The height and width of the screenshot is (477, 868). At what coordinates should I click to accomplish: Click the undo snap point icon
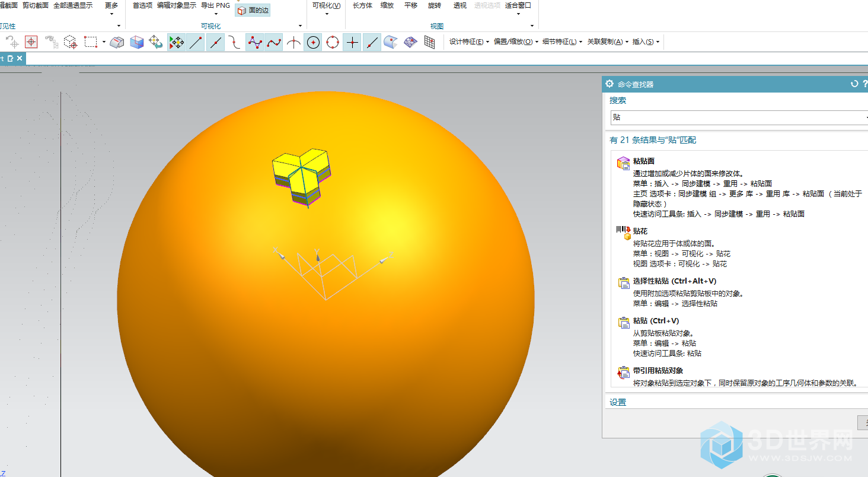pyautogui.click(x=12, y=42)
